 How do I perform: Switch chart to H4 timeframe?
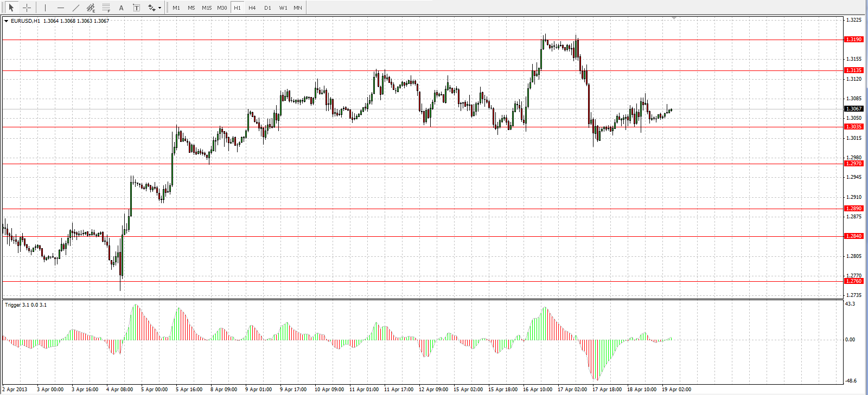(x=252, y=8)
